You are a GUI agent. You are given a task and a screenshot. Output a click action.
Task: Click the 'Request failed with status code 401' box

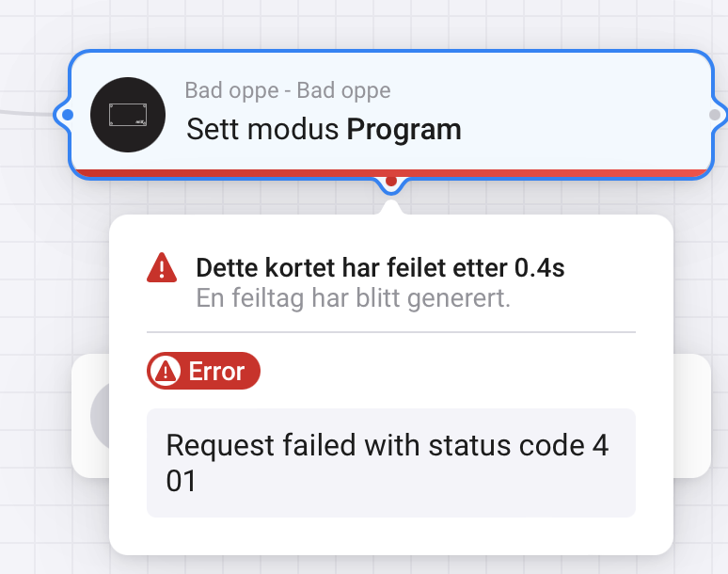[x=391, y=463]
